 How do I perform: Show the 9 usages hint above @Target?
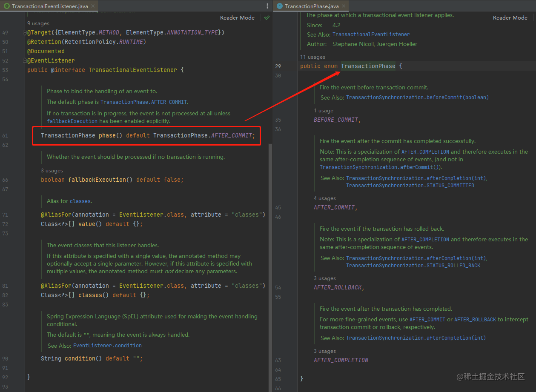(38, 23)
